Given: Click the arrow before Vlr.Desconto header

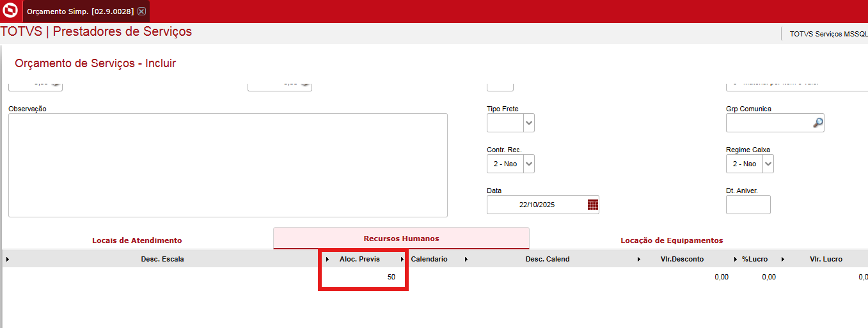Looking at the screenshot, I should point(639,259).
